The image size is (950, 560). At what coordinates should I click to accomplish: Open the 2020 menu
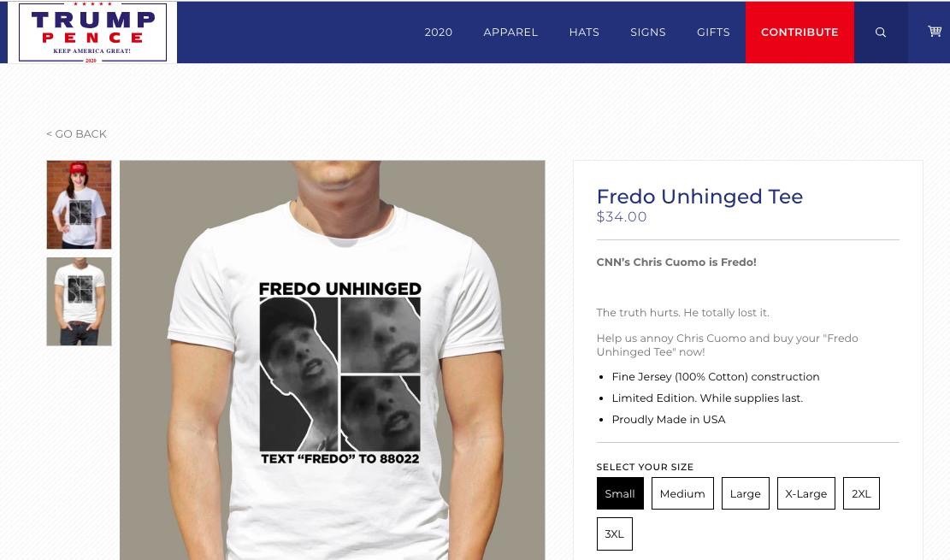438,32
